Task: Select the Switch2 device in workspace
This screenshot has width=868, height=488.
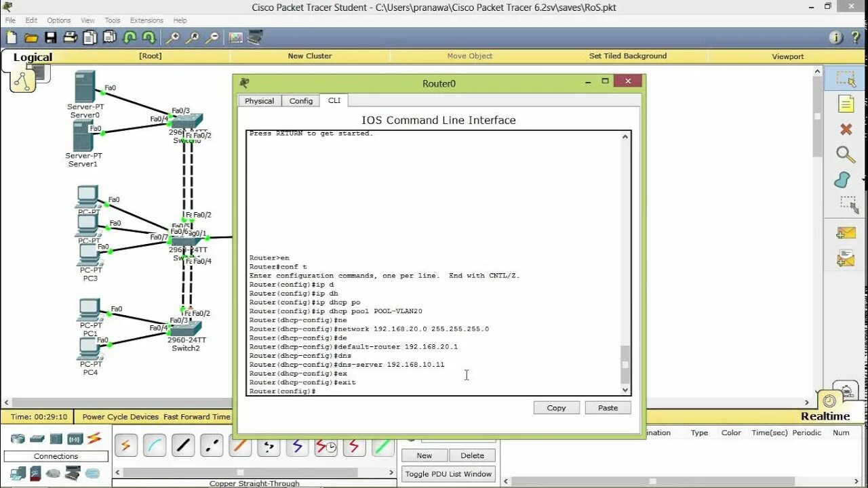Action: tap(185, 328)
